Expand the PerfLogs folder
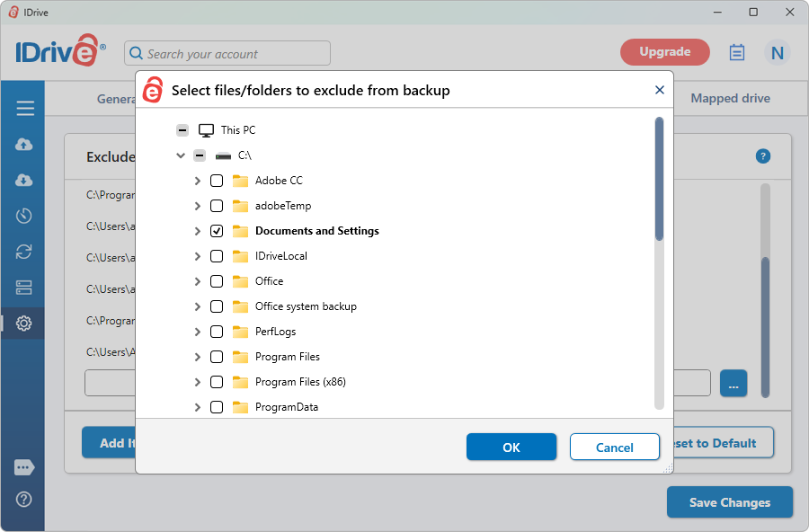The height and width of the screenshot is (532, 809). click(x=197, y=332)
